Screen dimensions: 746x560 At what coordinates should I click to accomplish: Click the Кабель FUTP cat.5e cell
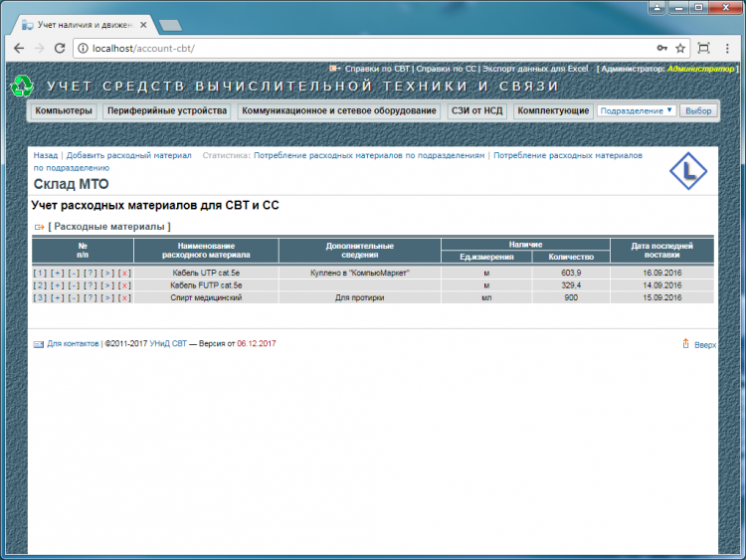(x=206, y=285)
